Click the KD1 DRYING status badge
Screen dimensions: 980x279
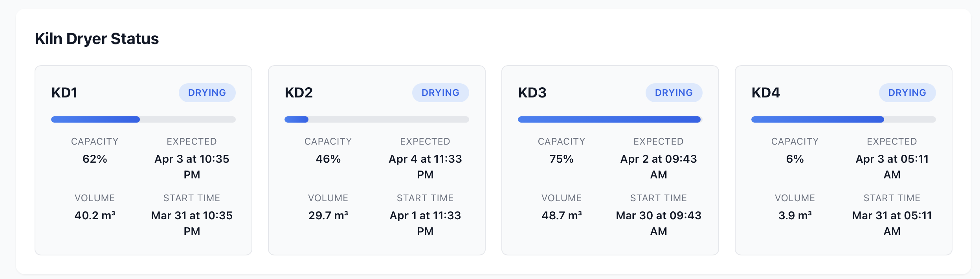coord(207,93)
